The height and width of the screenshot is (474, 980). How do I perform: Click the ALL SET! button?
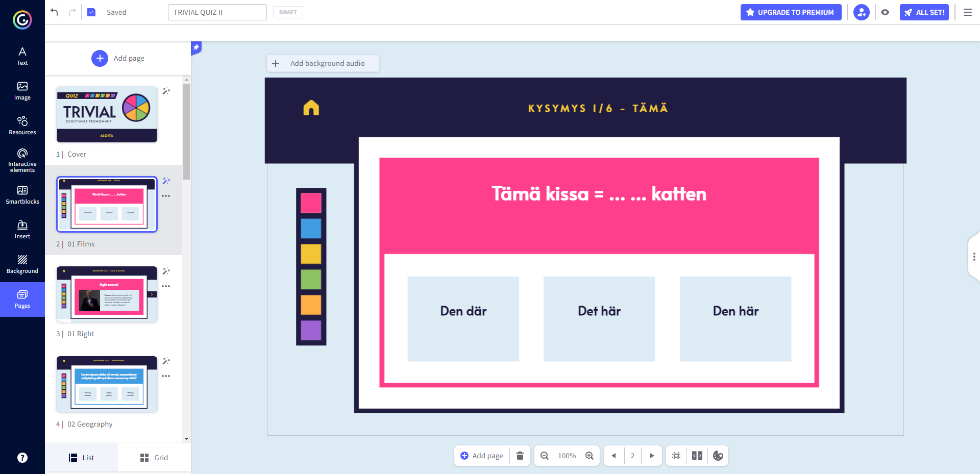click(x=924, y=12)
